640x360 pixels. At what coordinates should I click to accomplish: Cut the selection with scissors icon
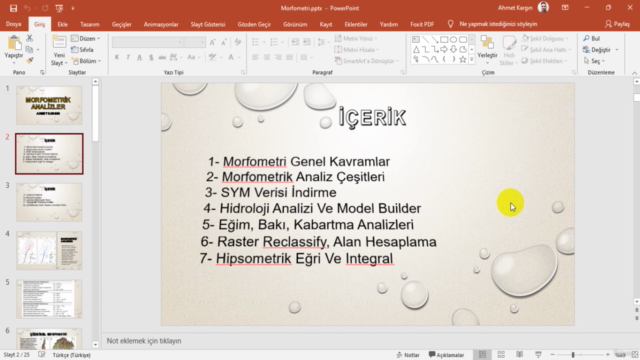pyautogui.click(x=29, y=38)
